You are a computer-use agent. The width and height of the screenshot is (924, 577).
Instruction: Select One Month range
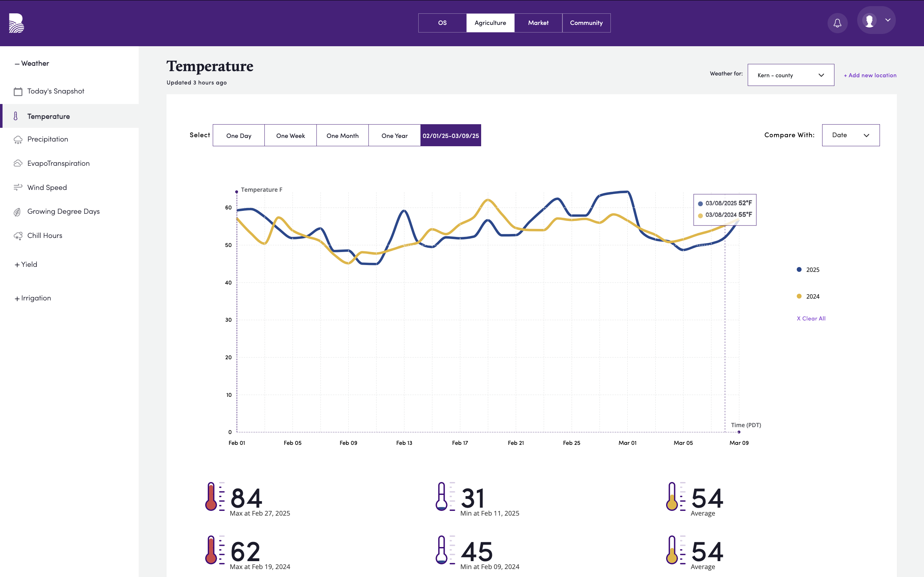(342, 135)
